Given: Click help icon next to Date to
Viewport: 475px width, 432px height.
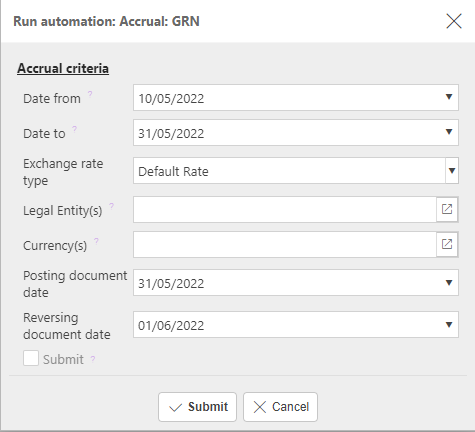Looking at the screenshot, I should click(74, 129).
